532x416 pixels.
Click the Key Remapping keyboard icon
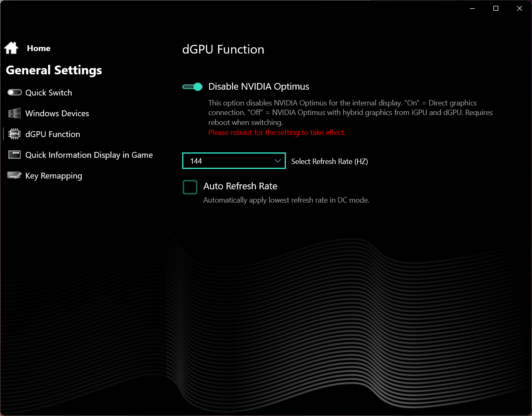pos(15,176)
